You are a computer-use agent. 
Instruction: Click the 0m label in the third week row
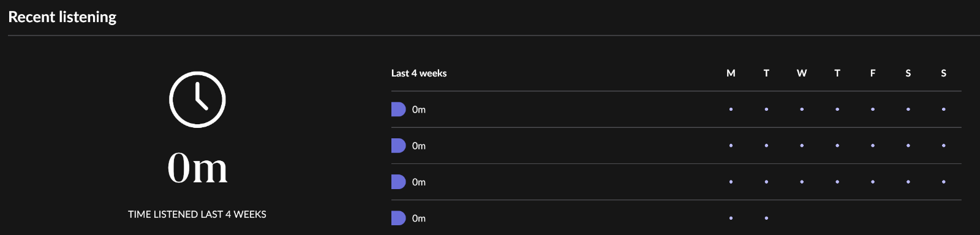(419, 182)
